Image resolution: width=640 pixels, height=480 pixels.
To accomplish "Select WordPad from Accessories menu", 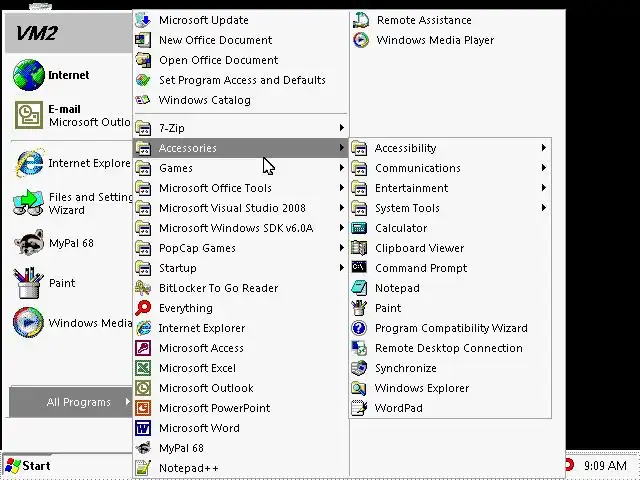I will coord(398,408).
